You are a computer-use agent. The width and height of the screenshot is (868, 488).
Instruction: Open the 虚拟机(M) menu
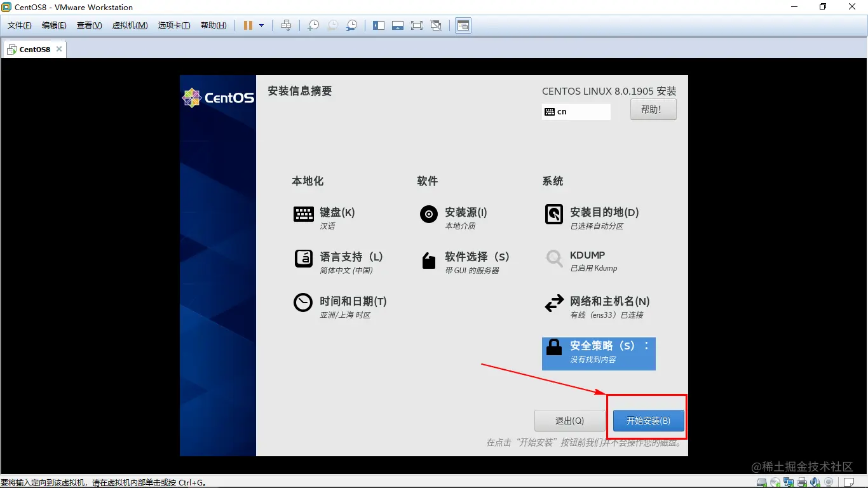pos(130,25)
